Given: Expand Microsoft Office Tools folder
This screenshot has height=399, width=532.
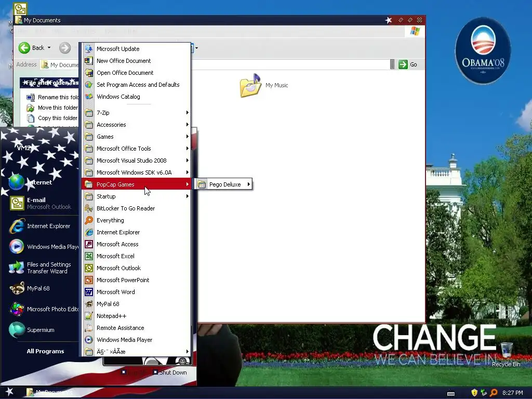Looking at the screenshot, I should 136,149.
